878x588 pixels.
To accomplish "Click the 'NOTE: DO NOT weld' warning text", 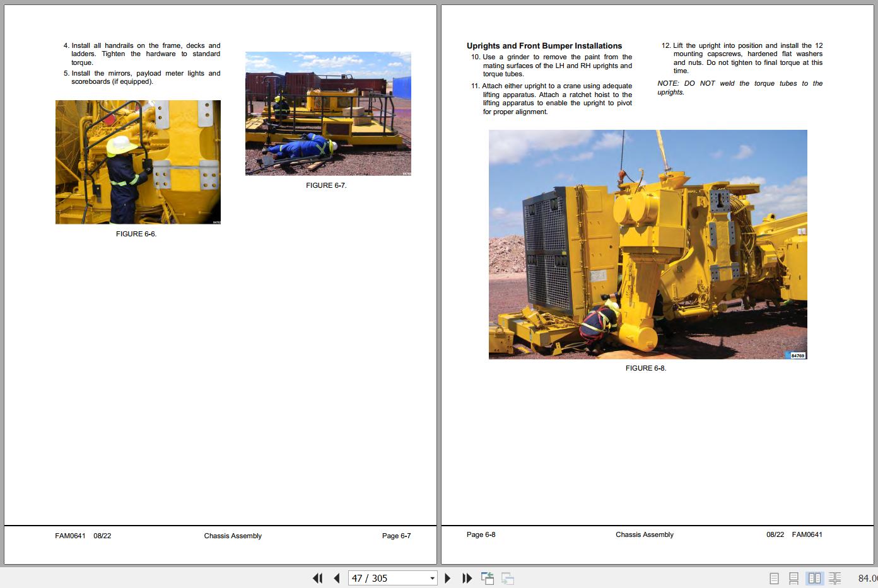I will click(x=740, y=88).
